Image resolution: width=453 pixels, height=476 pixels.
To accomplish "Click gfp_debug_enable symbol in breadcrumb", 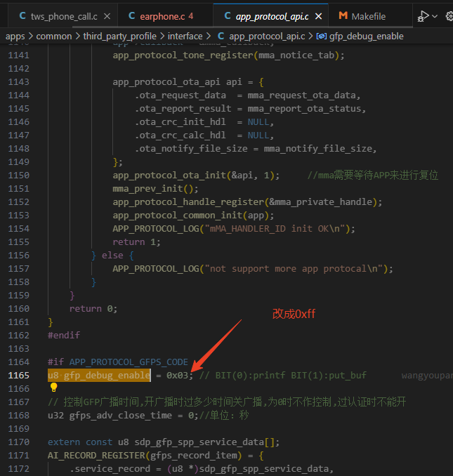I will tap(367, 37).
